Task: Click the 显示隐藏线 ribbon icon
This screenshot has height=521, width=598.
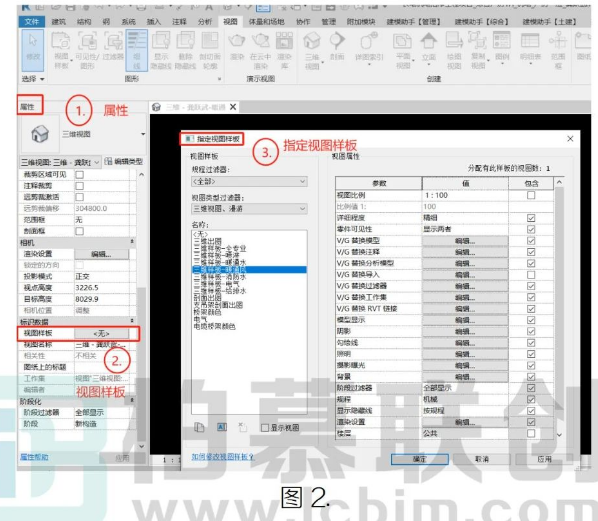Action: pyautogui.click(x=161, y=50)
